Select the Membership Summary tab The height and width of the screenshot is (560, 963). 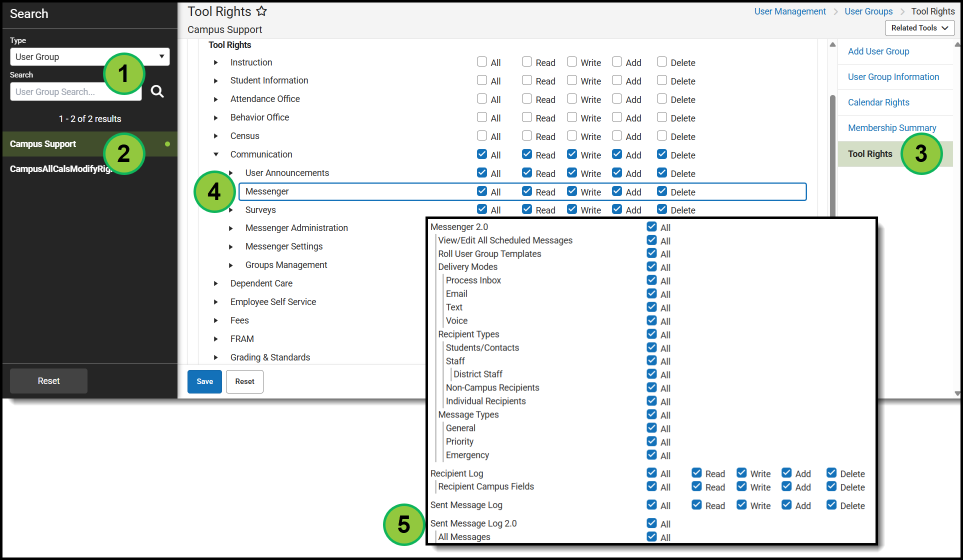[891, 128]
